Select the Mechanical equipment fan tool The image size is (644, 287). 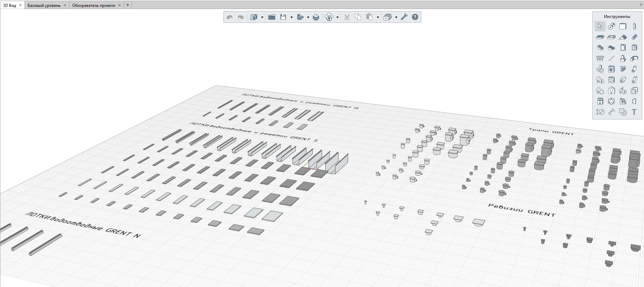click(612, 80)
